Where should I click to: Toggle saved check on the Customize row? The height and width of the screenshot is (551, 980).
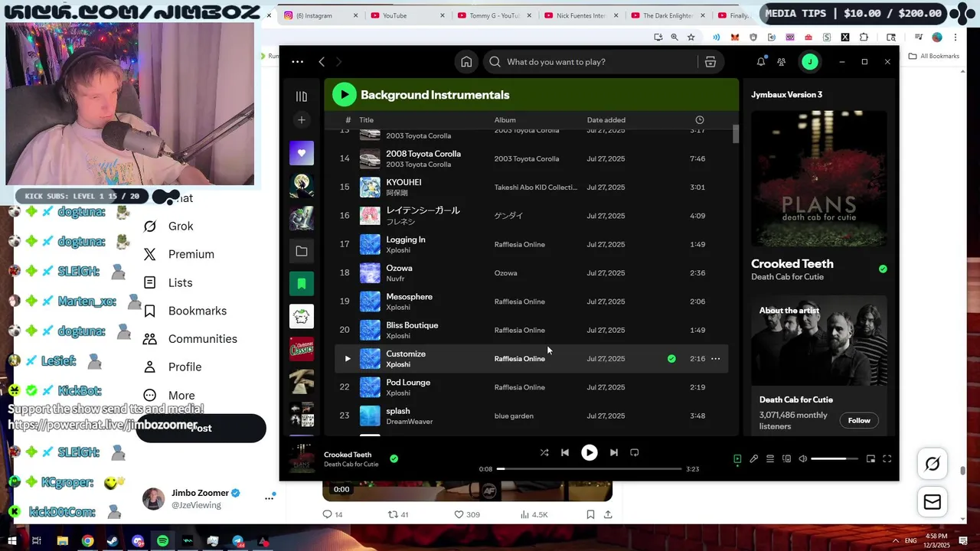coord(671,359)
